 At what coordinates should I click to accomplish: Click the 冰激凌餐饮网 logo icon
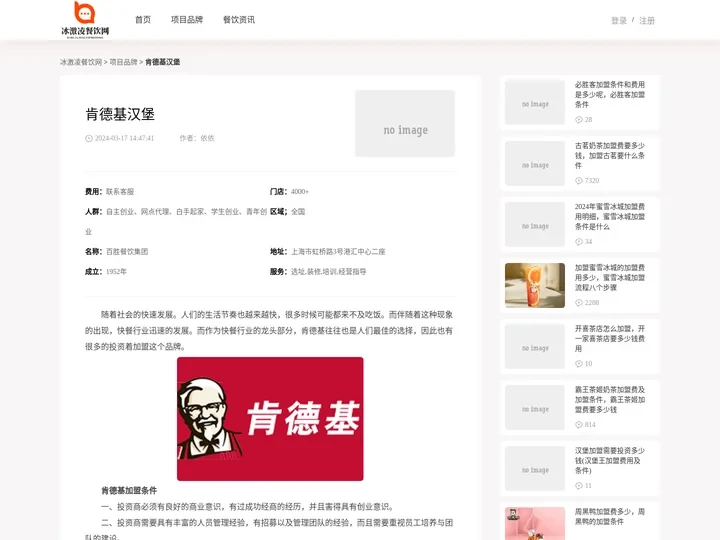(x=85, y=20)
